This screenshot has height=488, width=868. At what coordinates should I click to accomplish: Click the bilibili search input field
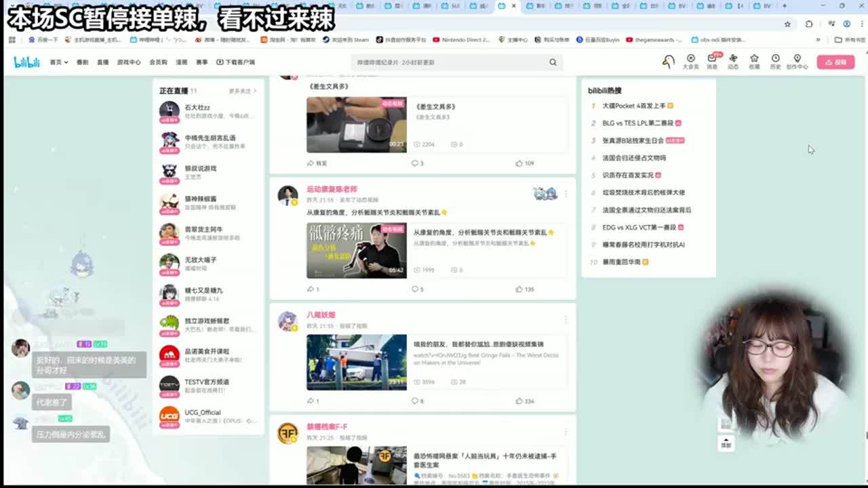click(x=448, y=62)
